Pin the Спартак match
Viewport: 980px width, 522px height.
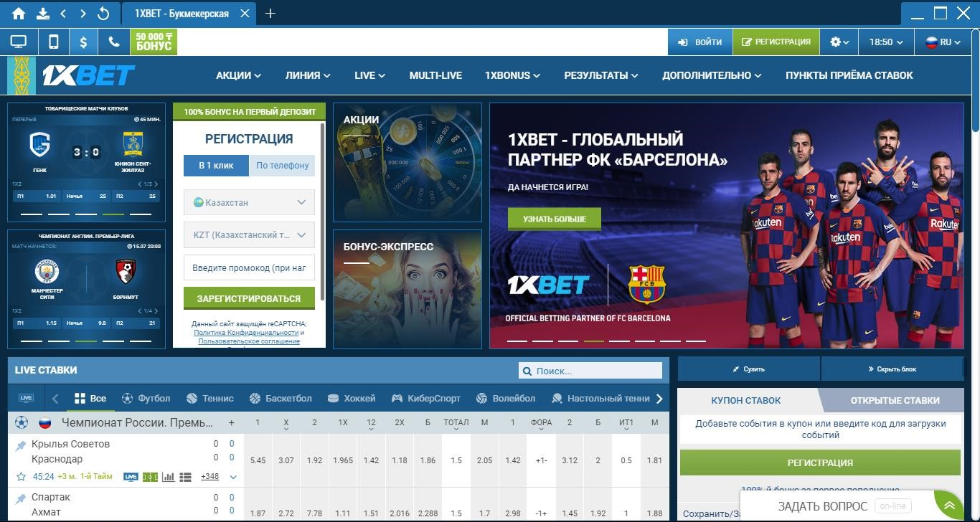pos(21,499)
